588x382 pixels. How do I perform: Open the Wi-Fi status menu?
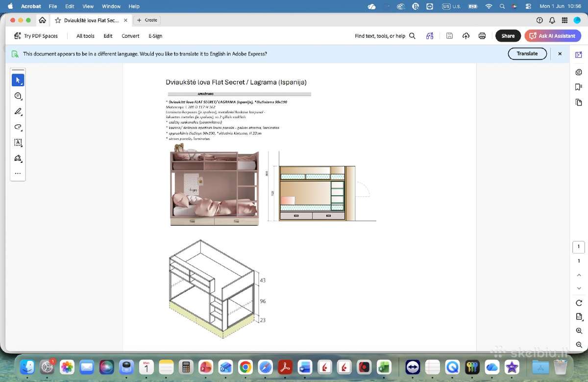point(489,6)
